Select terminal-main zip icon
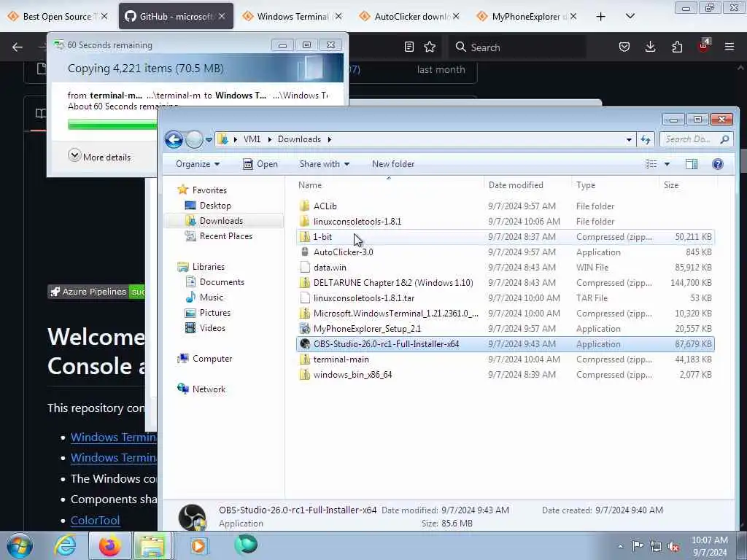Image resolution: width=747 pixels, height=560 pixels. 305,359
